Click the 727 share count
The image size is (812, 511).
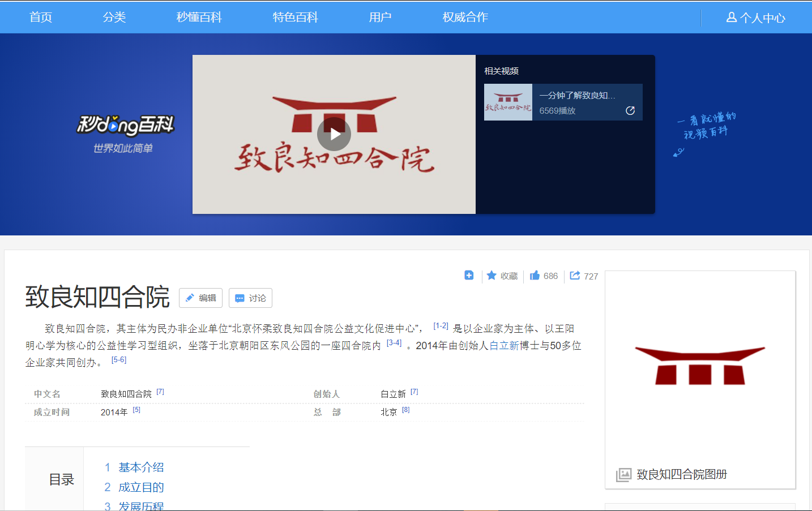(x=591, y=276)
